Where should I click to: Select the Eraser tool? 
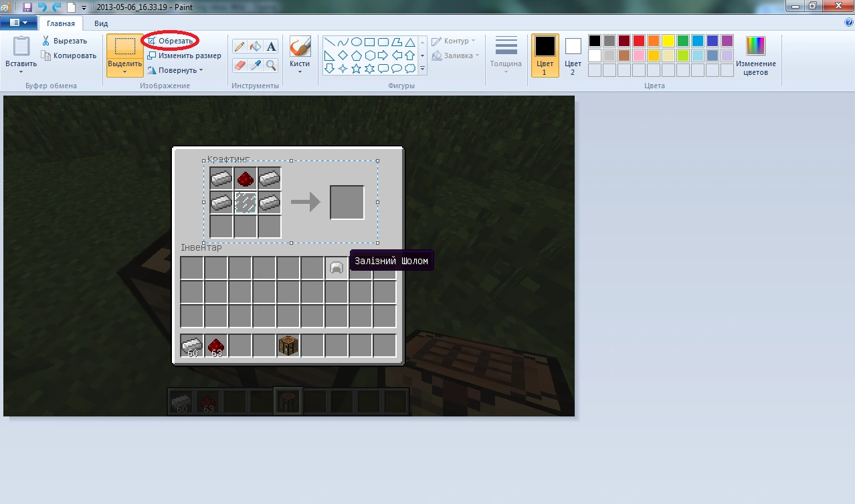tap(240, 65)
